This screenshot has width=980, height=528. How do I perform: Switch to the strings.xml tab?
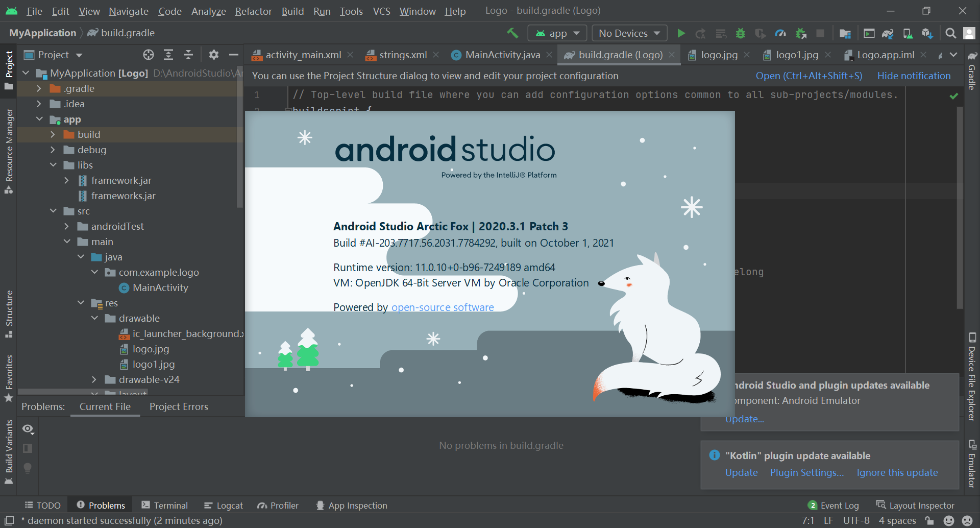click(403, 55)
